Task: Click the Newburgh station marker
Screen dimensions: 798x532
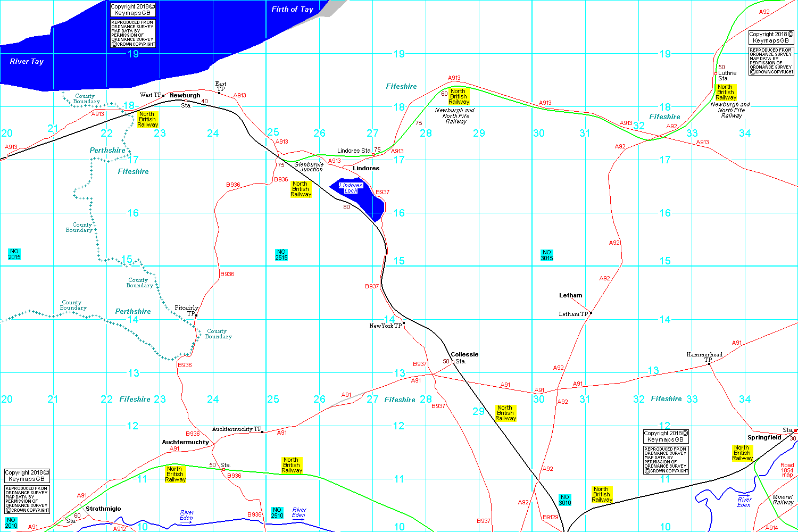Action: [x=186, y=101]
